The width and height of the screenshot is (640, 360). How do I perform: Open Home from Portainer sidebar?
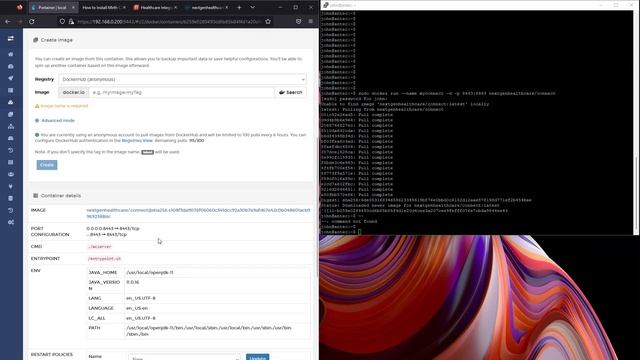(11, 54)
